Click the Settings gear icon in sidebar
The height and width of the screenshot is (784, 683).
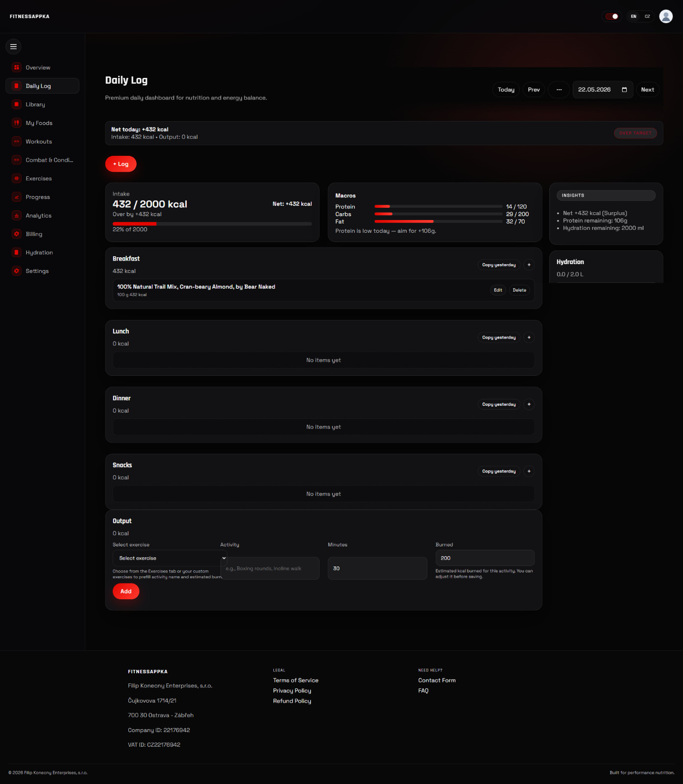17,271
